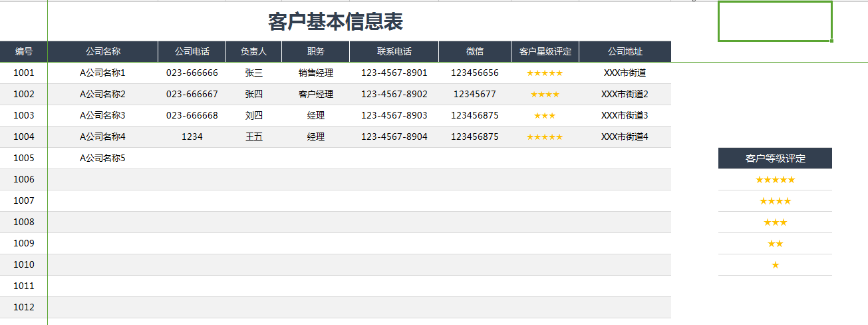Click the 微信 column header

(x=475, y=51)
